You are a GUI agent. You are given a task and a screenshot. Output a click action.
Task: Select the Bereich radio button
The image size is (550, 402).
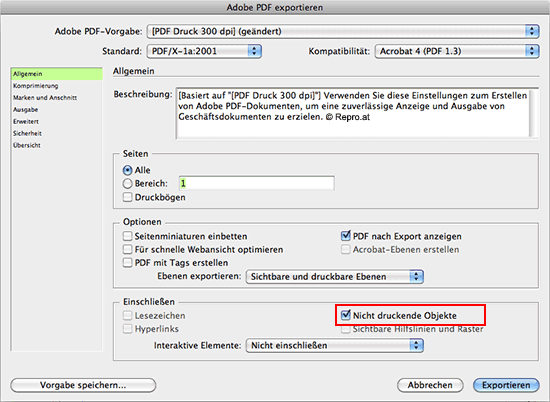coord(127,183)
